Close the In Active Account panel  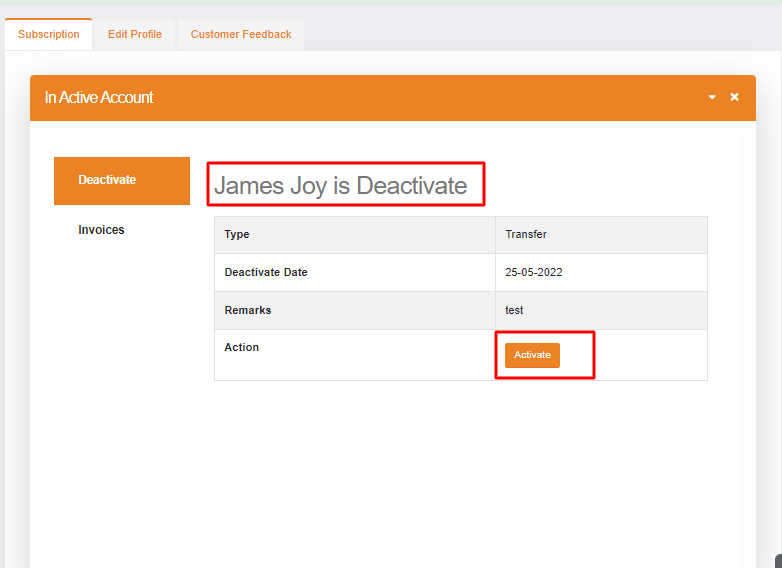coord(734,97)
